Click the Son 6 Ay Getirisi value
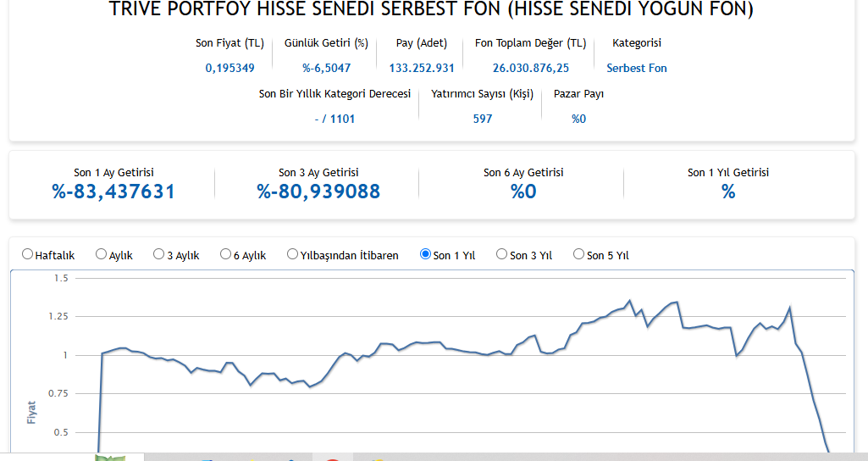This screenshot has height=461, width=868. [x=523, y=192]
